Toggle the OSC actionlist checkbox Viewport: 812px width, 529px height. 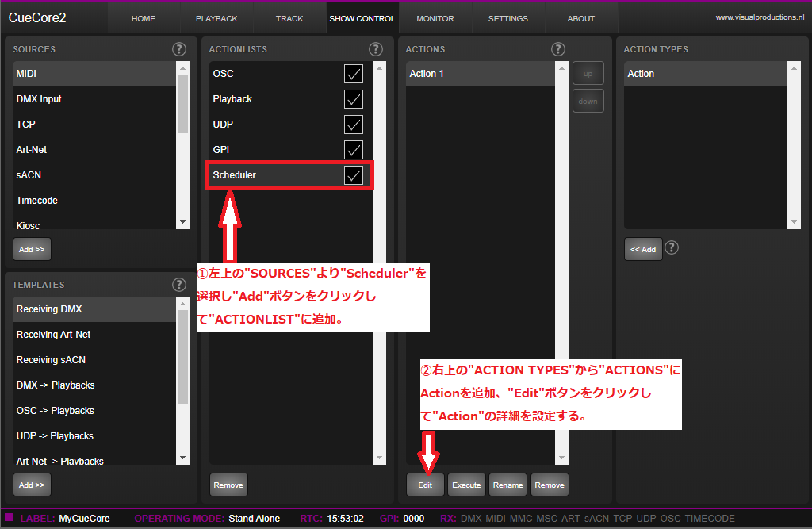click(353, 74)
